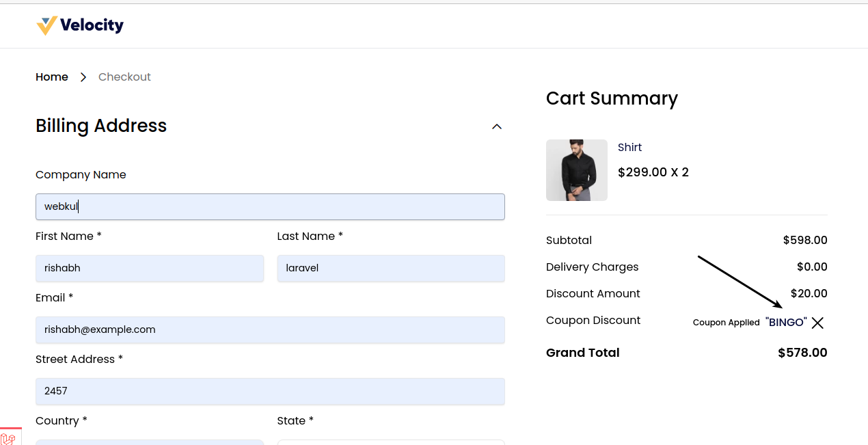Remove the applied BINGO coupon
The image size is (868, 445).
(817, 323)
